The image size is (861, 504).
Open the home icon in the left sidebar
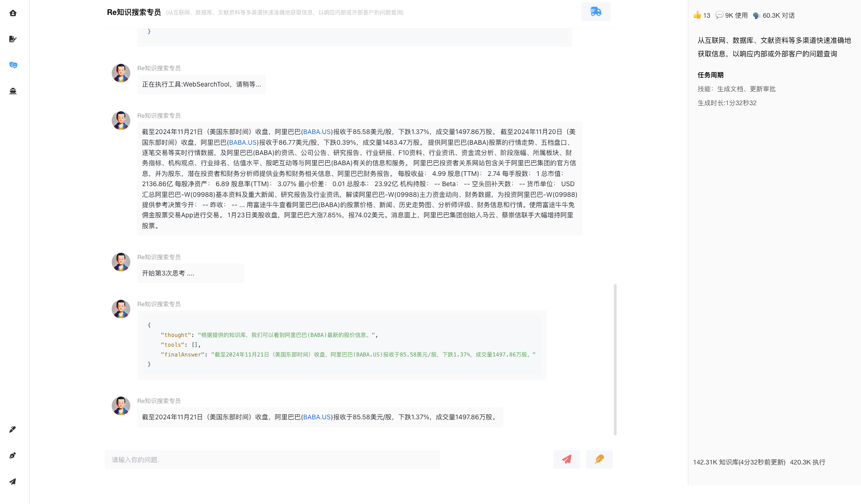(13, 13)
